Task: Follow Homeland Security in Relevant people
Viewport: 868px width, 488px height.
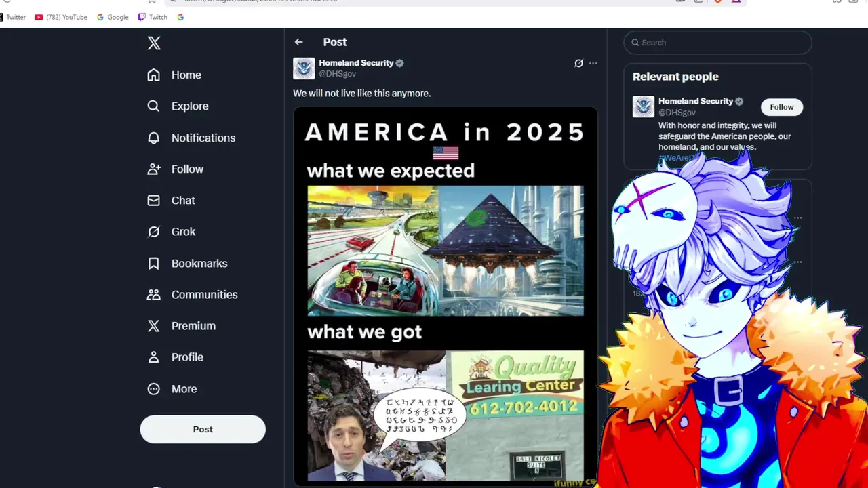Action: point(781,107)
